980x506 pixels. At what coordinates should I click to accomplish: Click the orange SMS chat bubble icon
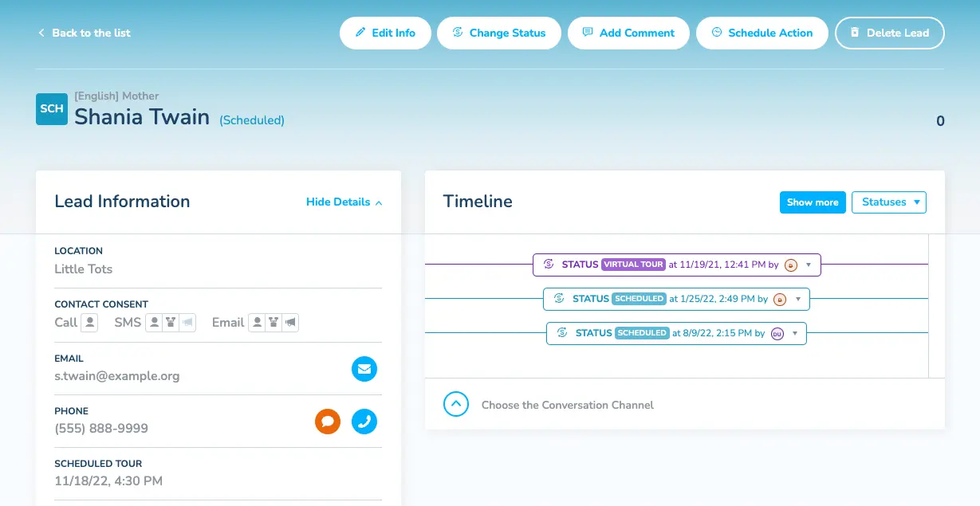(x=328, y=422)
